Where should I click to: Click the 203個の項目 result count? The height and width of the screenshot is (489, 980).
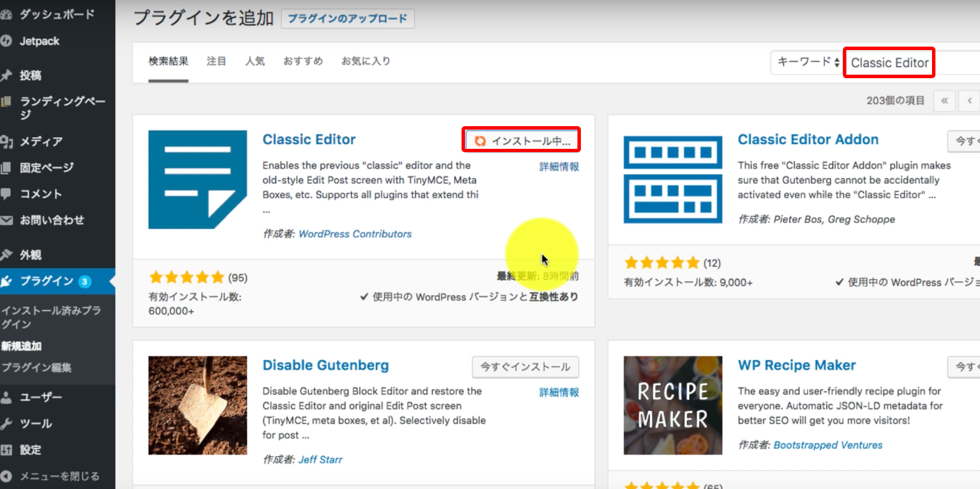(896, 101)
